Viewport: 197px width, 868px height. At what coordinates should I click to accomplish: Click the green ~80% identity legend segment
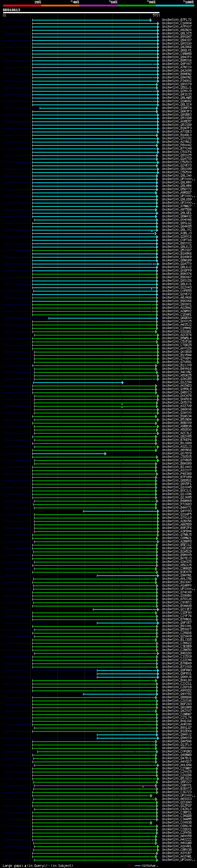coord(137,6)
